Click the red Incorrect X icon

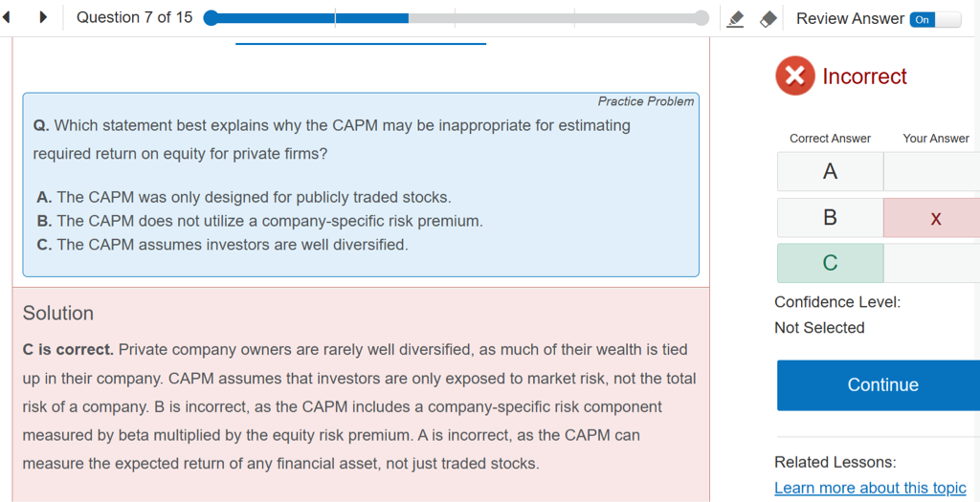point(794,76)
